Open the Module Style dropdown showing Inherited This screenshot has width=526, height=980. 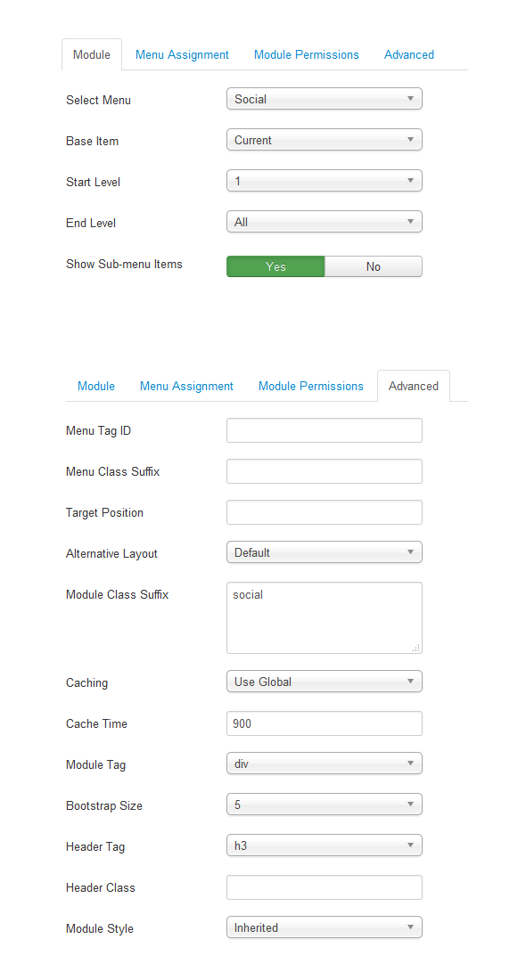pyautogui.click(x=324, y=927)
